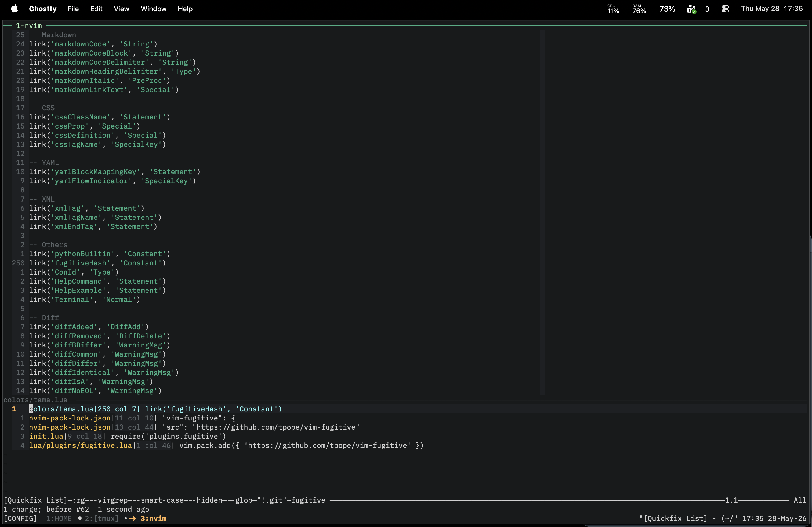Image resolution: width=812 pixels, height=527 pixels.
Task: Click the 'All' scroll position indicator
Action: pyautogui.click(x=800, y=500)
